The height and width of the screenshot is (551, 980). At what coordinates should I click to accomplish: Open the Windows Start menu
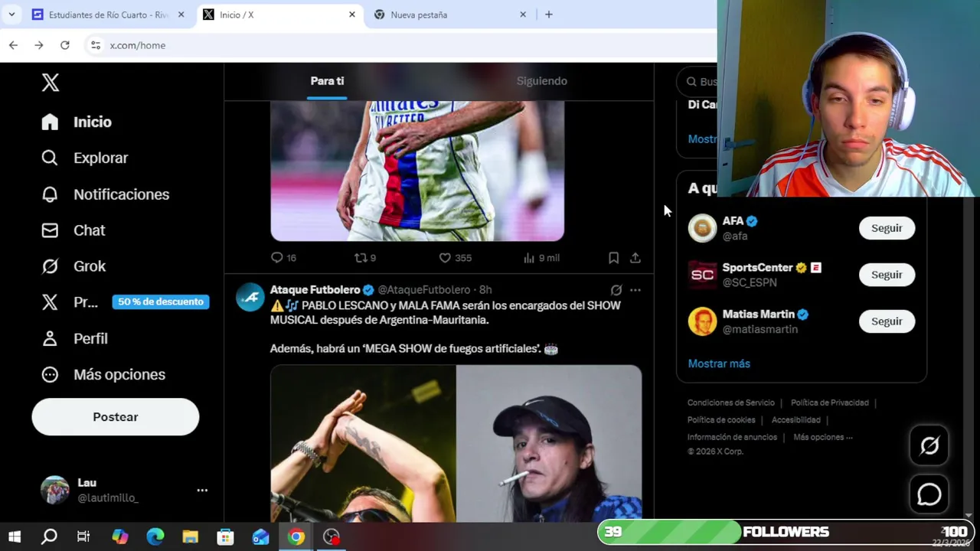15,537
